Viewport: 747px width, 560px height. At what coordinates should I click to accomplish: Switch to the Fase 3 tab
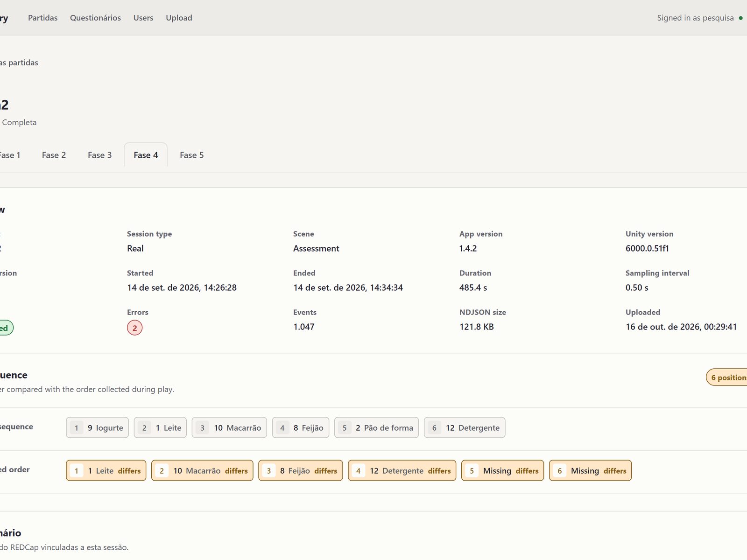(99, 155)
